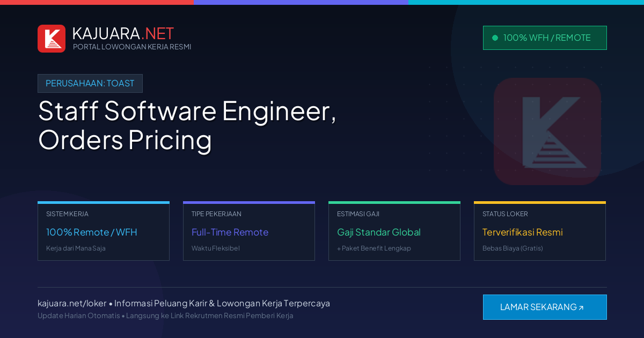Click '+ Paket Benefit Lengkap' text
Screen dimensions: 644x338
coord(374,248)
